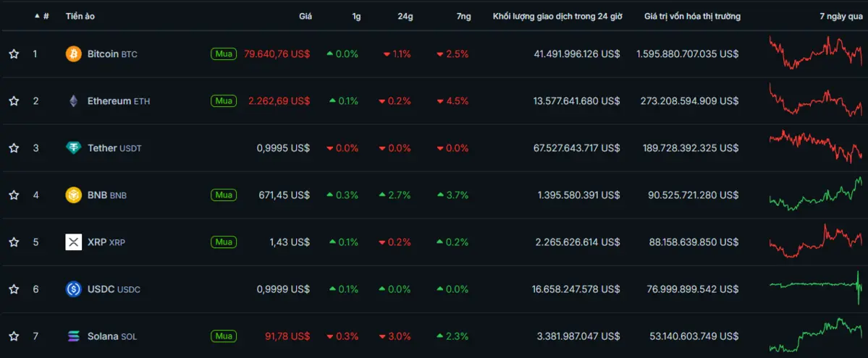Click the Solana coin logo
Screen dimensions: 868x358
click(x=74, y=336)
